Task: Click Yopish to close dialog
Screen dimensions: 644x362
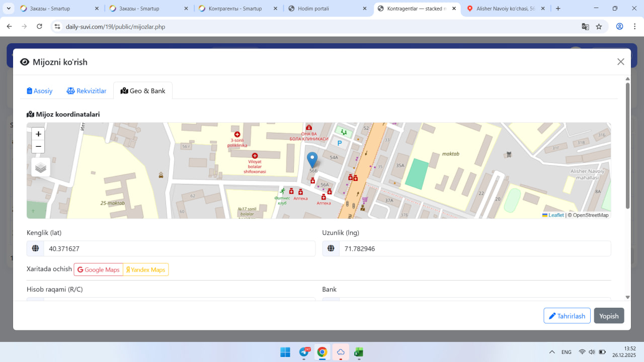Action: (x=609, y=316)
